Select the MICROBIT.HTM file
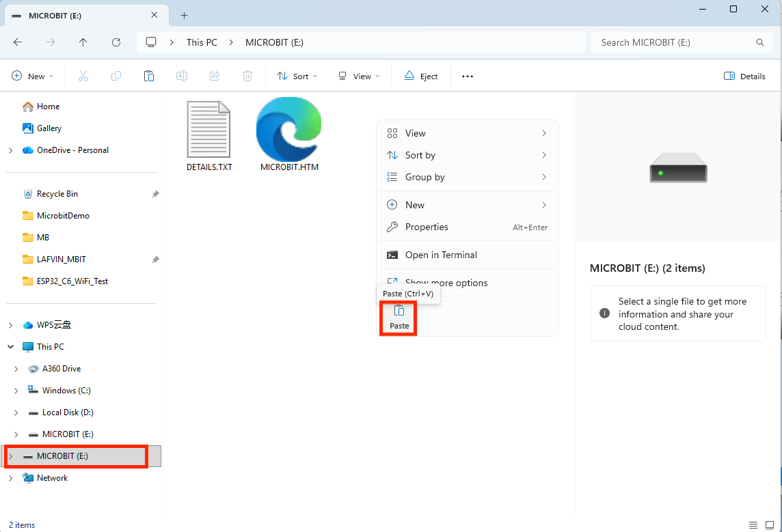 (289, 135)
